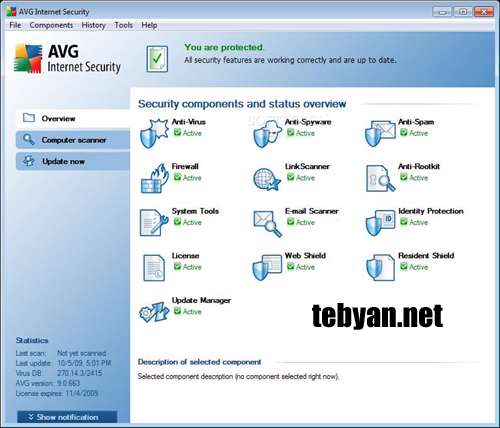Select the Update Manager label
The image size is (500, 428).
(x=201, y=300)
